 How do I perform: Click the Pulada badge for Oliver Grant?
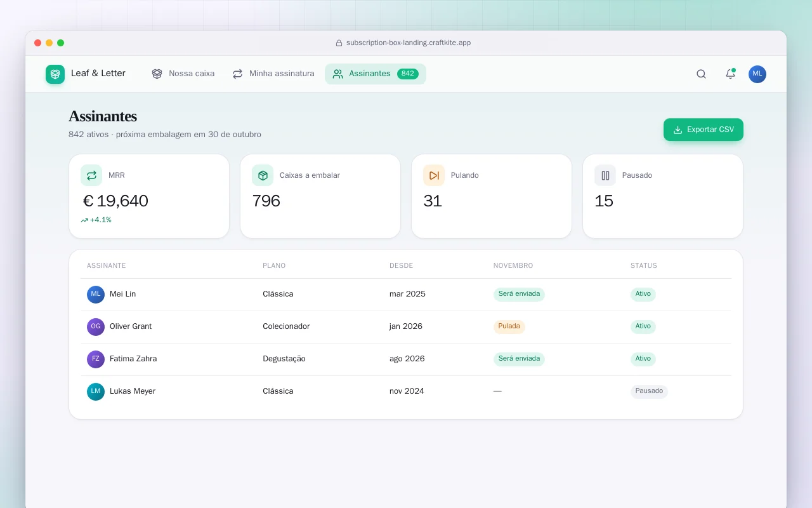[509, 326]
